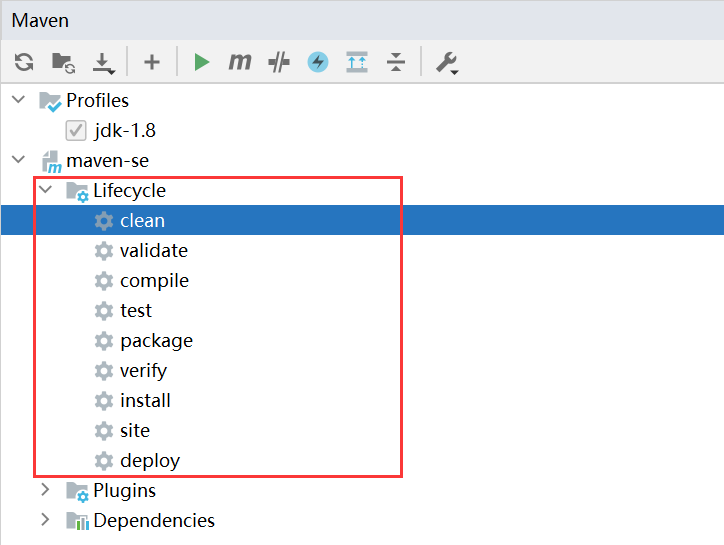Toggle Offline Mode lightning icon

tap(318, 62)
